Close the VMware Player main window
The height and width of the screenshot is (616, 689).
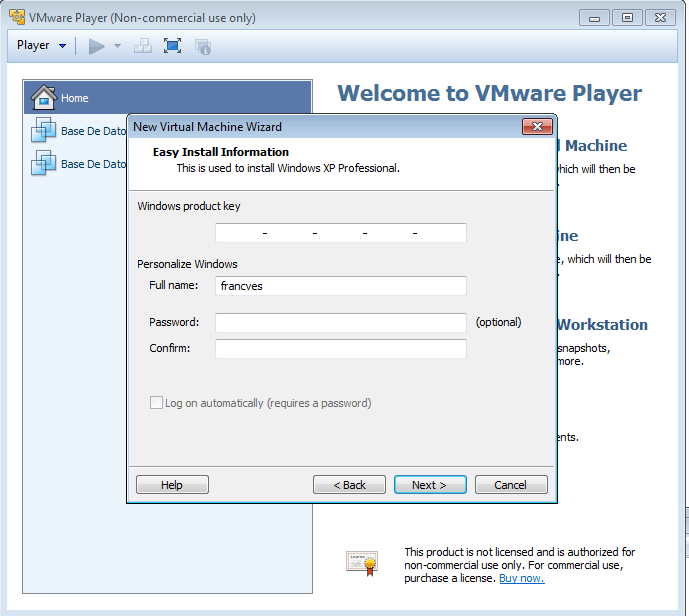click(x=660, y=18)
